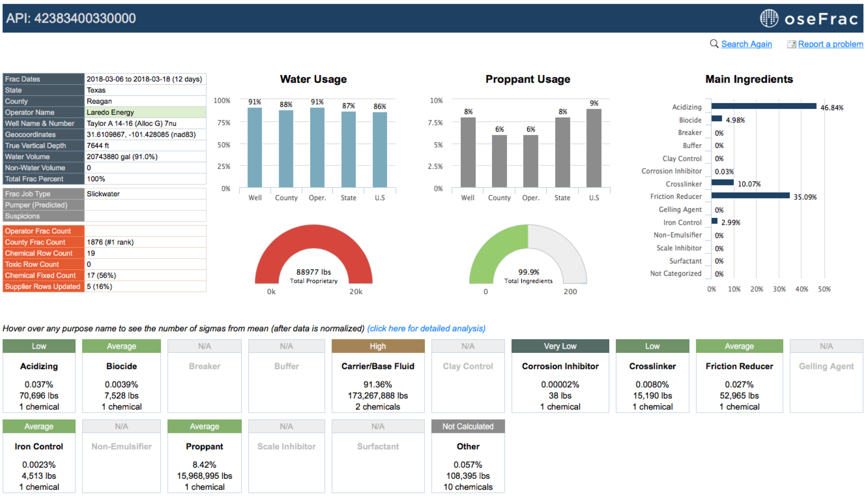Select the Proppant purpose card title

(204, 446)
